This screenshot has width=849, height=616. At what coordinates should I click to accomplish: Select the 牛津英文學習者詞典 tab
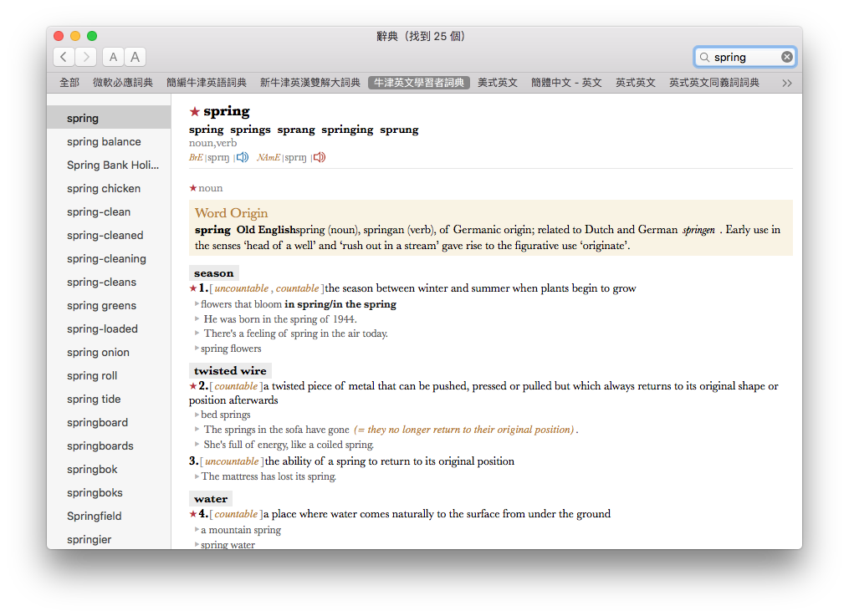pos(419,83)
